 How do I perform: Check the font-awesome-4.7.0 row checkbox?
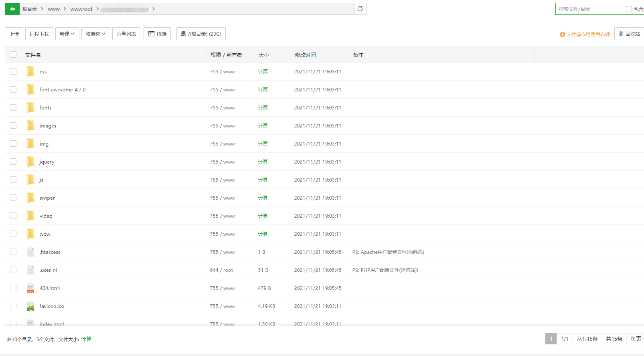(13, 89)
